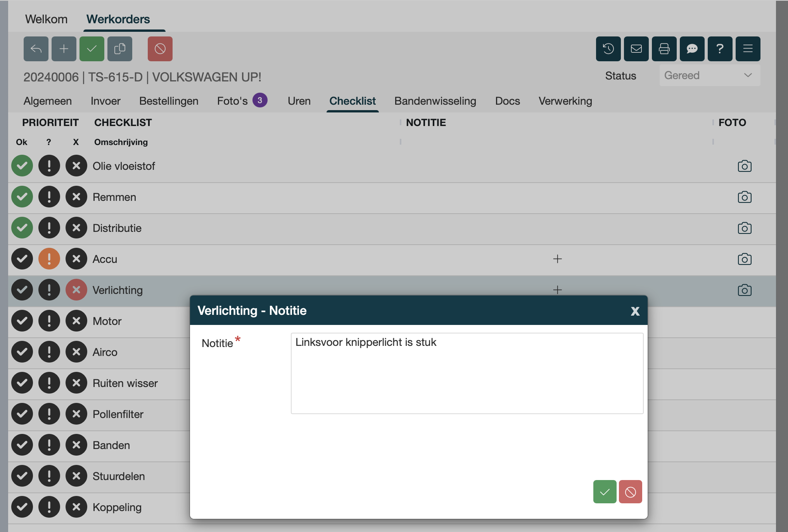Open the chat bubble icon

pyautogui.click(x=692, y=49)
